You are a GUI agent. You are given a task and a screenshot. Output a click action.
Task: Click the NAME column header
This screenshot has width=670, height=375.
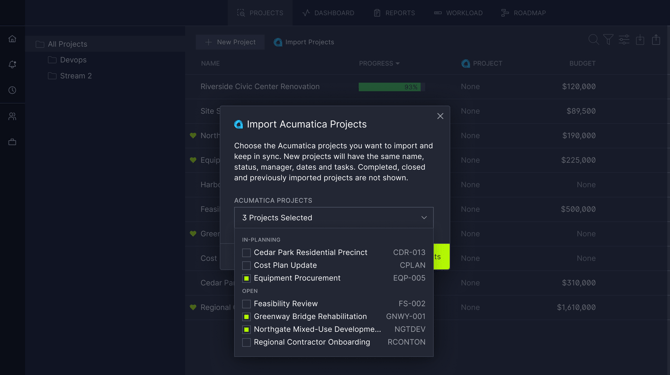[210, 64]
